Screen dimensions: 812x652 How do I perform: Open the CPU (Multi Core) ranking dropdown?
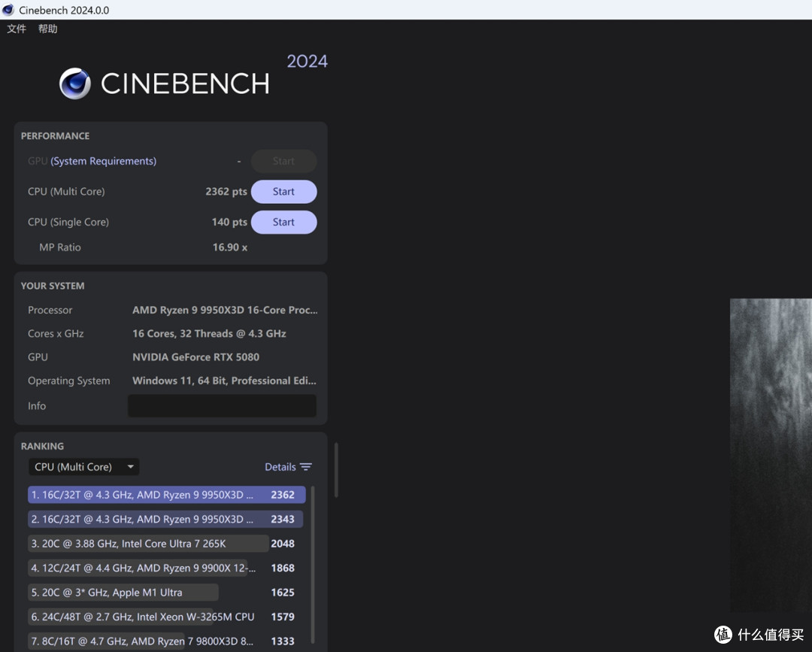point(83,467)
